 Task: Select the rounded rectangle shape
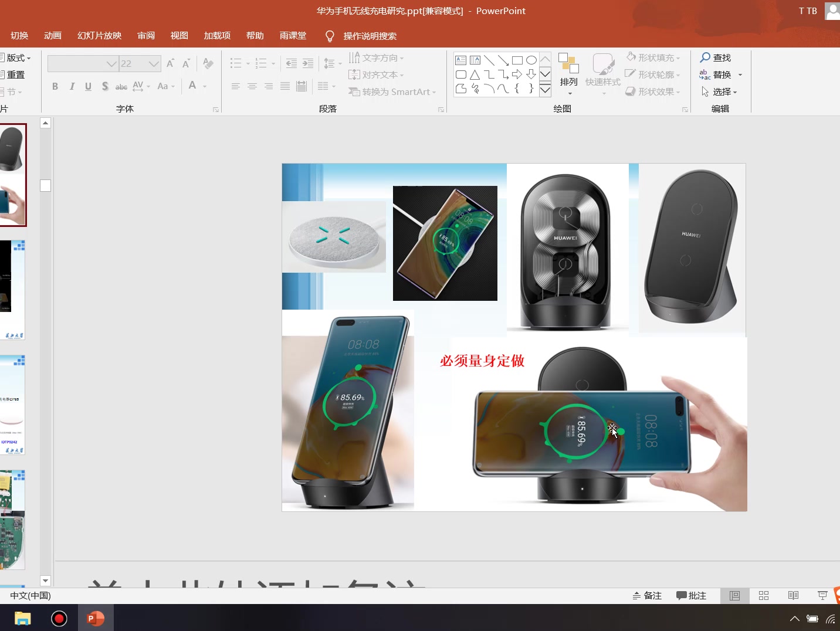coord(461,74)
